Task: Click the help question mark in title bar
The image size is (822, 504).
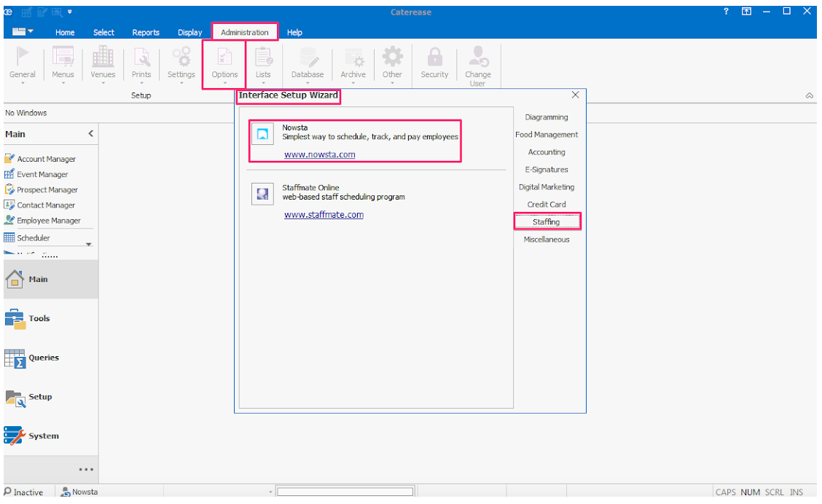Action: click(x=726, y=11)
